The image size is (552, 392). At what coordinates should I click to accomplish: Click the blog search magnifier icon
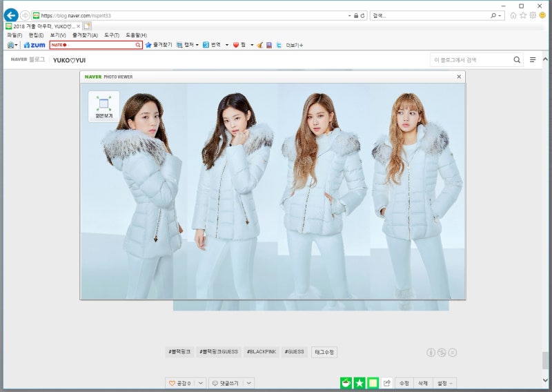click(x=516, y=60)
